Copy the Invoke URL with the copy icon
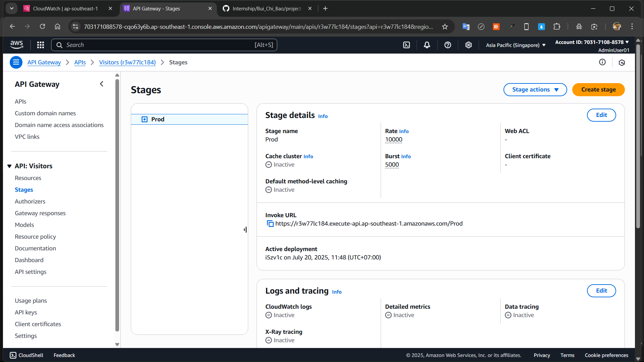644x362 pixels. point(270,224)
